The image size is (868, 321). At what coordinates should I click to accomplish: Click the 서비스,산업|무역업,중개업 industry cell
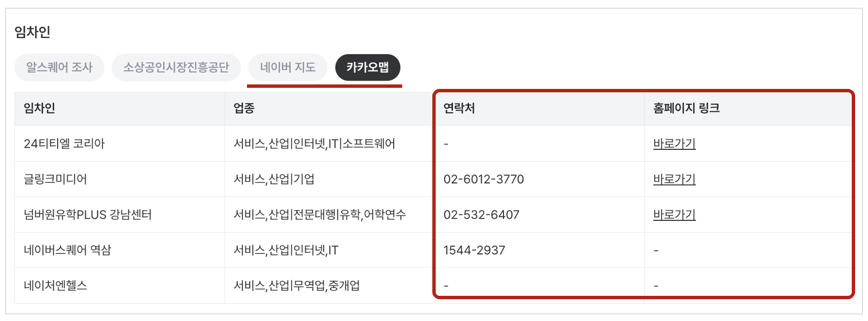click(296, 286)
